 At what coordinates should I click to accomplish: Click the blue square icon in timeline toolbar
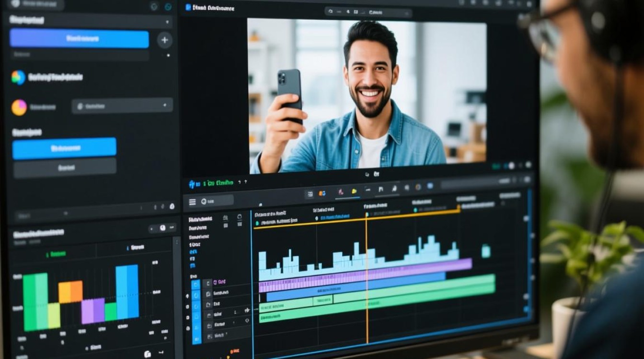point(430,186)
